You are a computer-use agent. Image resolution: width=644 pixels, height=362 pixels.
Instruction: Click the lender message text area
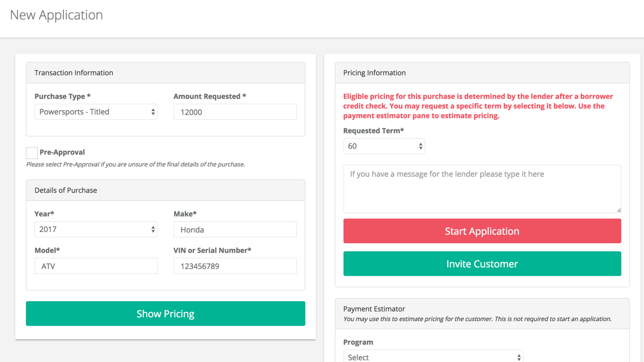click(x=482, y=188)
